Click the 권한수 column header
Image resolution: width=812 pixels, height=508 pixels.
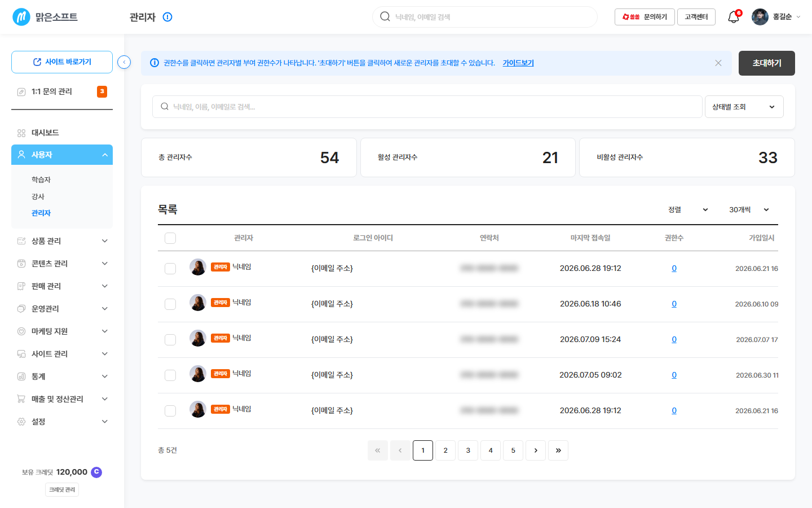tap(674, 238)
